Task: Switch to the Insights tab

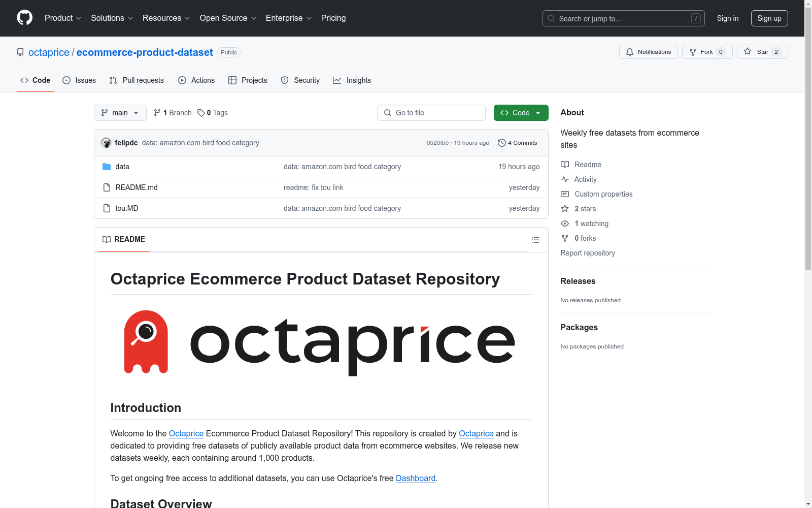Action: coord(352,80)
